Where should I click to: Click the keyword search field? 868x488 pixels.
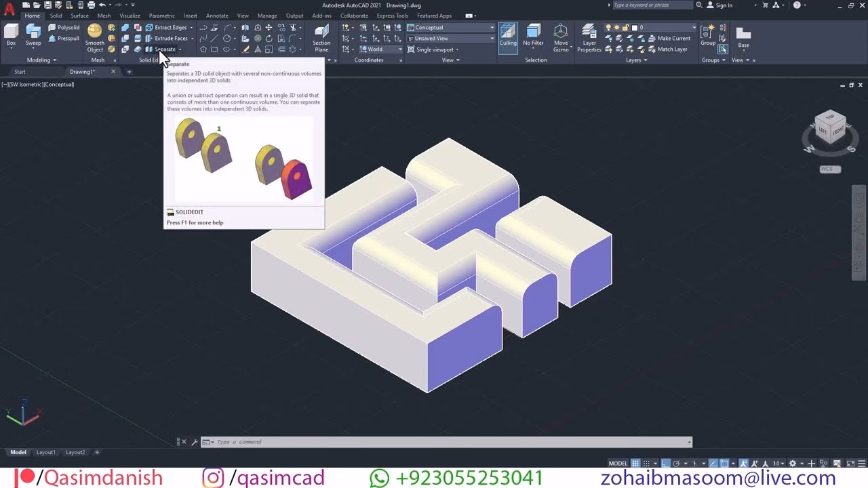click(652, 5)
